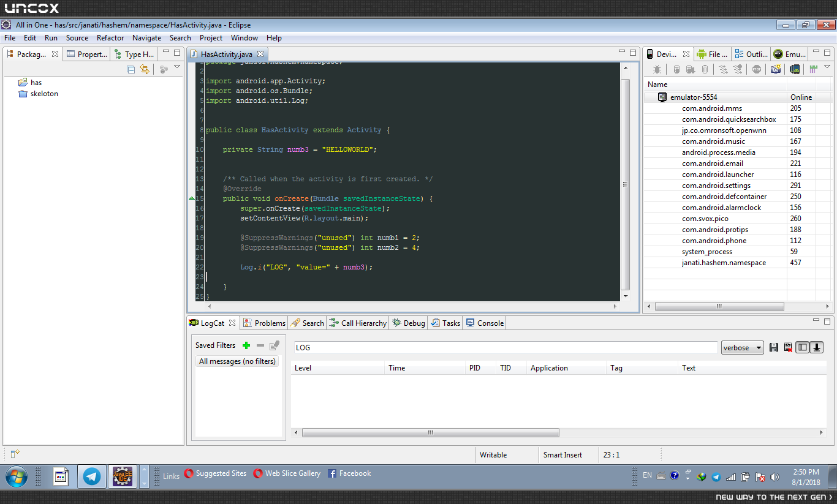Click the Stop Process icon
Viewport: 837px width, 504px height.
pyautogui.click(x=757, y=70)
